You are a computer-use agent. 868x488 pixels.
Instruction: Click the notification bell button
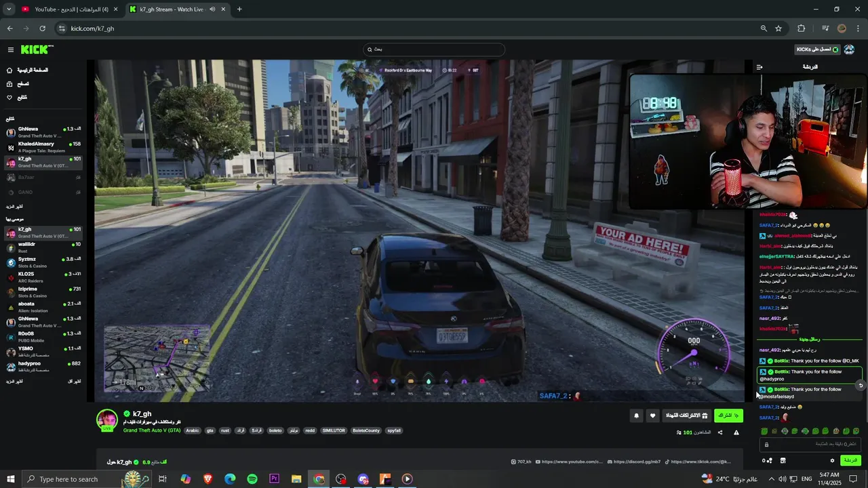click(x=636, y=415)
